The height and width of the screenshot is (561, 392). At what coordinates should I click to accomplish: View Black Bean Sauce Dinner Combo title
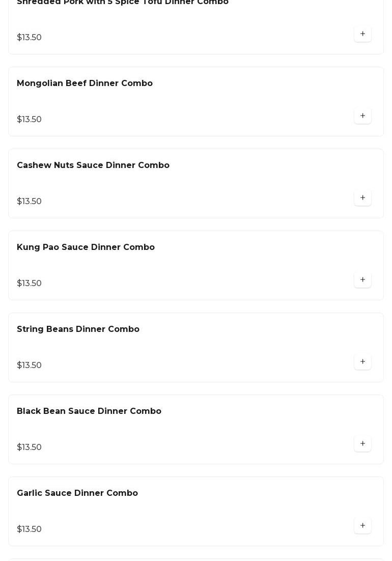[89, 411]
